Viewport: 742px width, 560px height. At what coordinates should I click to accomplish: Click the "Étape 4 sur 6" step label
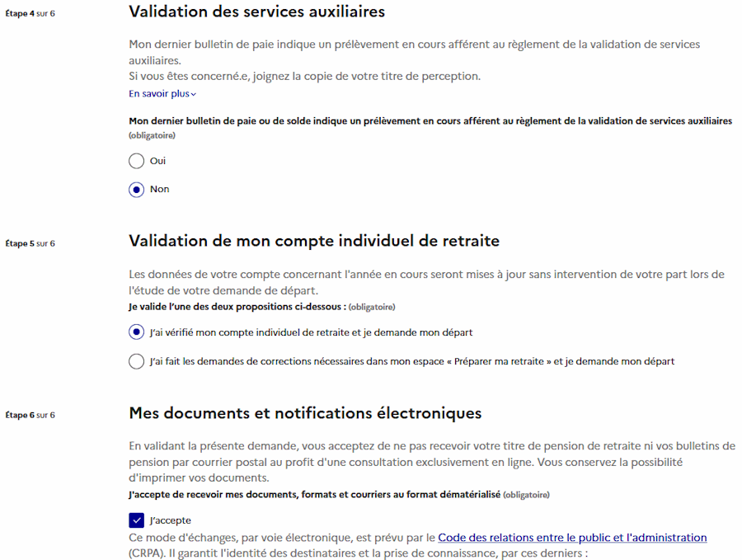(31, 14)
